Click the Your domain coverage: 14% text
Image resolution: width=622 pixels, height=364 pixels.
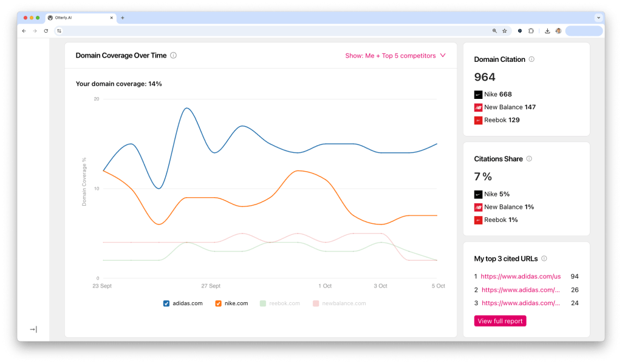[118, 84]
